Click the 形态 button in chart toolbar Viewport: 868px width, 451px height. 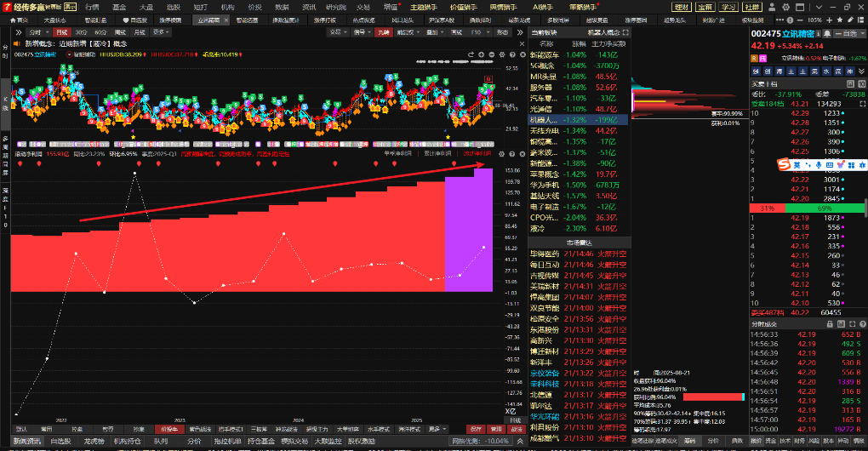coord(503,32)
